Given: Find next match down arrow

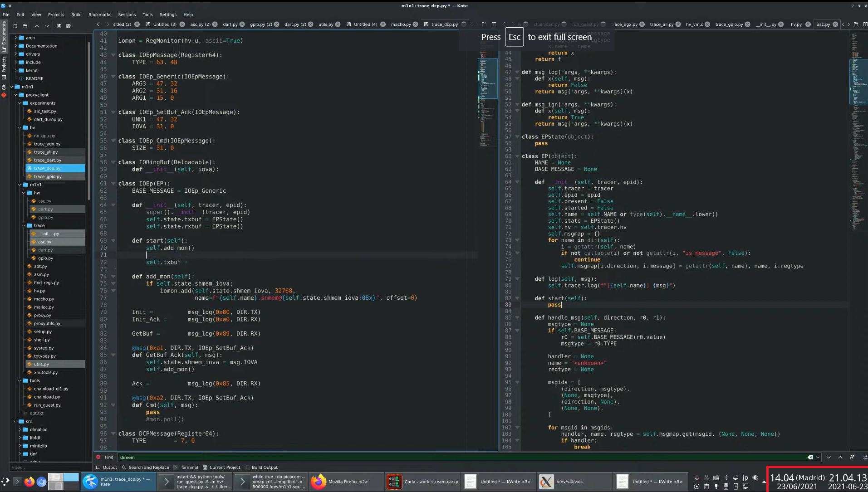Looking at the screenshot, I should coord(829,457).
